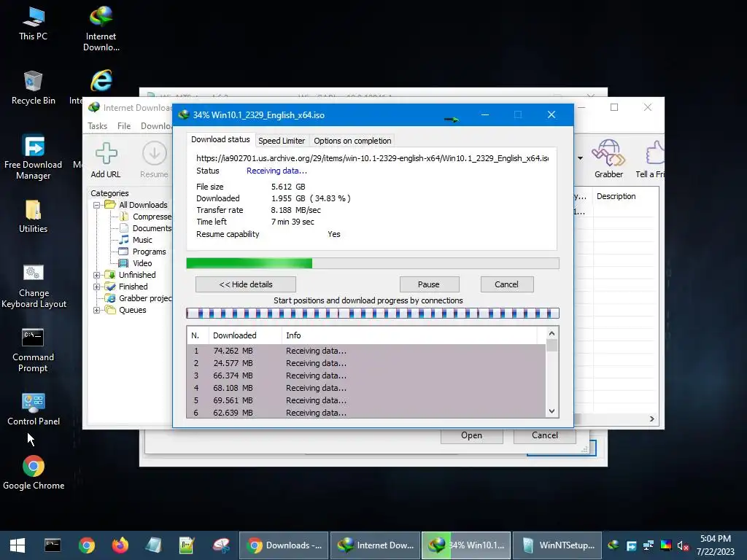
Task: Open the File menu in IDM
Action: click(124, 125)
